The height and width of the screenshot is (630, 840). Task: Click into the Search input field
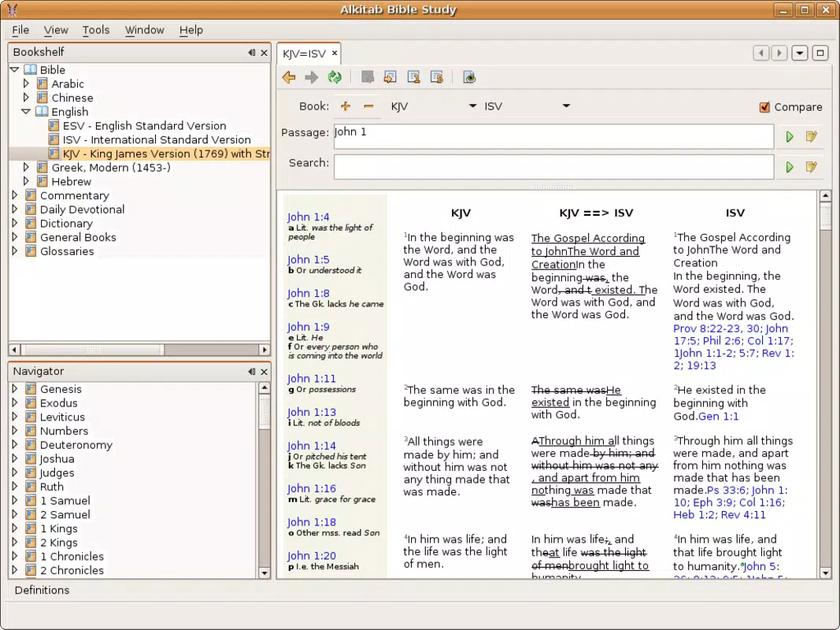click(x=553, y=167)
